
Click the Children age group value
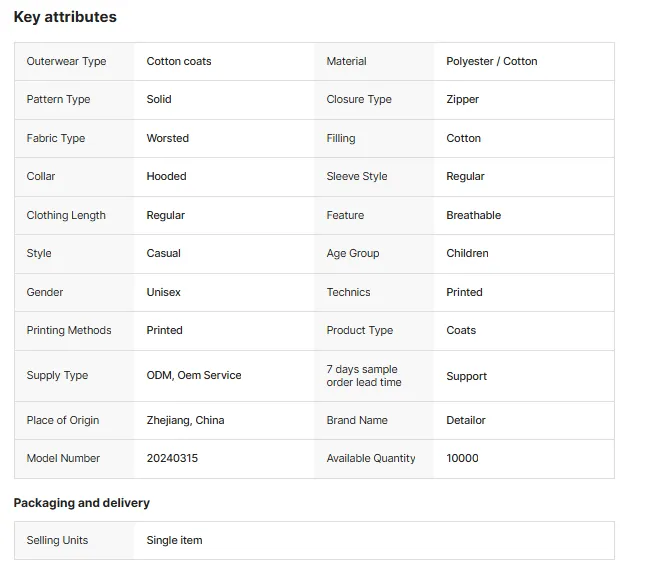tap(467, 253)
